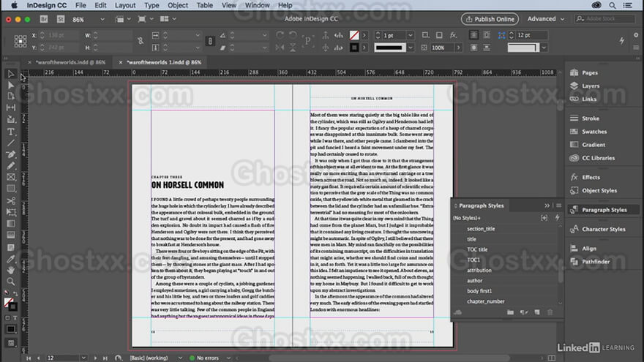Open the File menu
Viewport: 644px width, 362px height.
coord(80,5)
